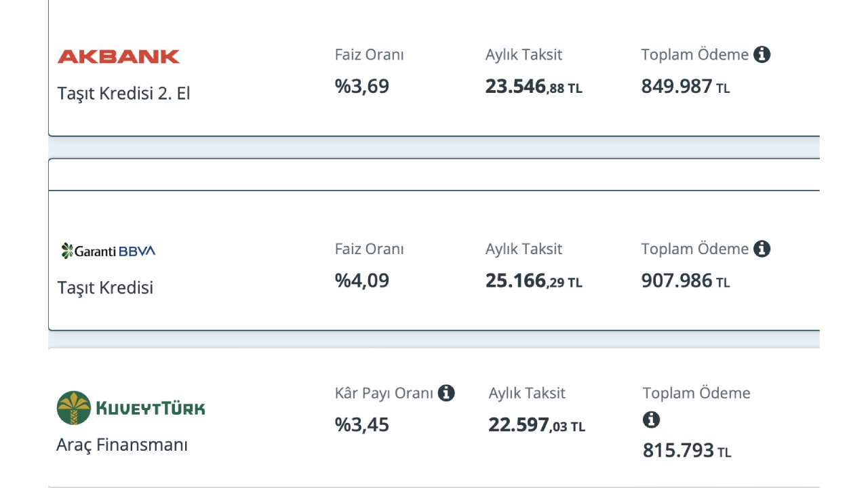Open Garanti BBVA Taşıt Kredisi product
Viewport: 868px width, 488px height.
[x=106, y=287]
